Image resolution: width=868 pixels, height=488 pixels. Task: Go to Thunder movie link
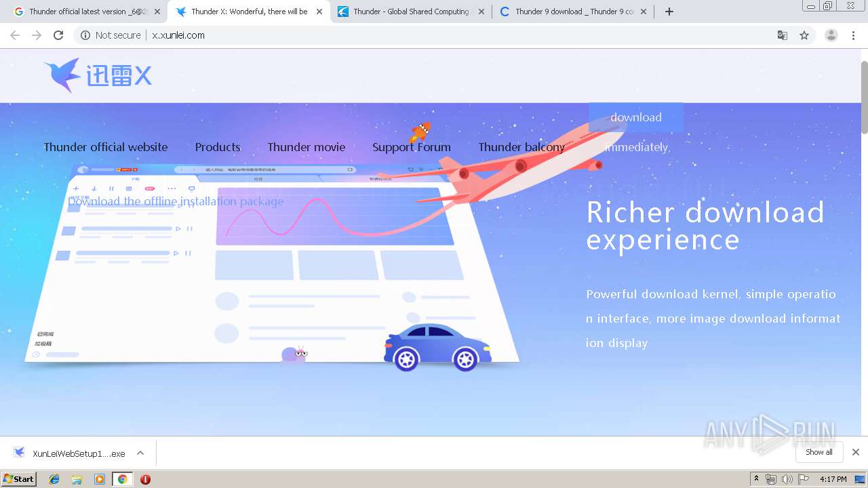(307, 147)
